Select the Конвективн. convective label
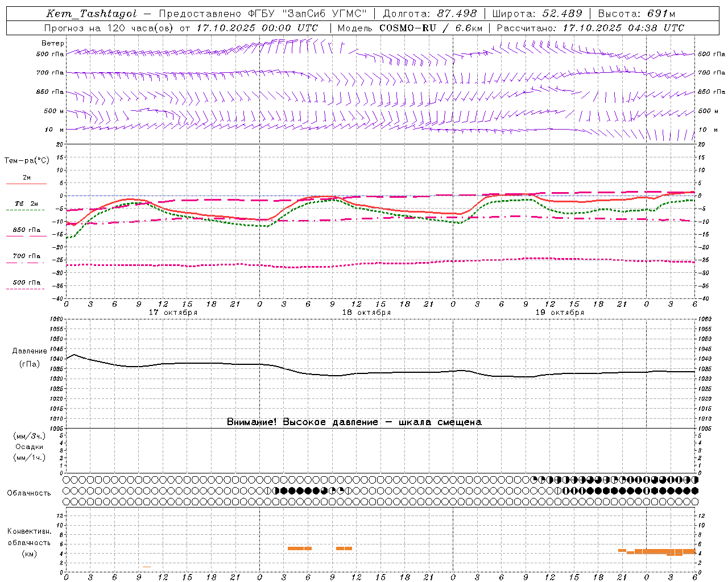 click(x=29, y=531)
